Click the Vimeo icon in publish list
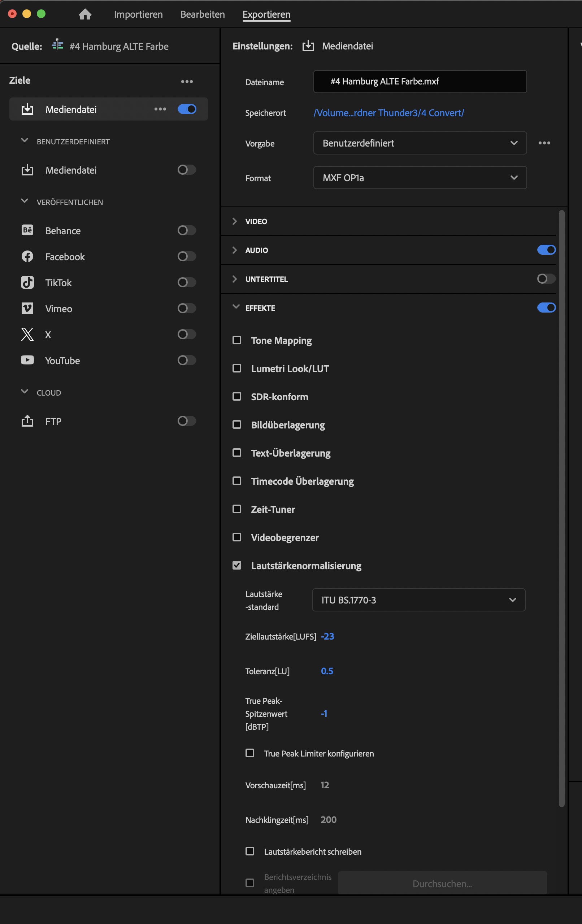This screenshot has height=924, width=582. click(27, 308)
